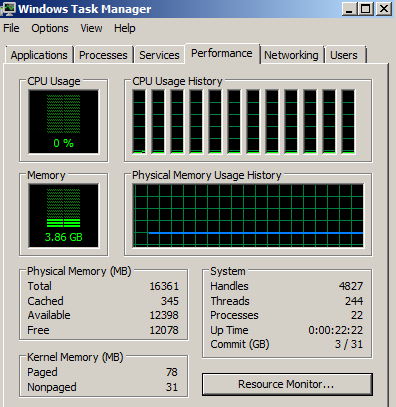This screenshot has width=396, height=407.
Task: Click the Free memory value 12078
Action: click(164, 330)
